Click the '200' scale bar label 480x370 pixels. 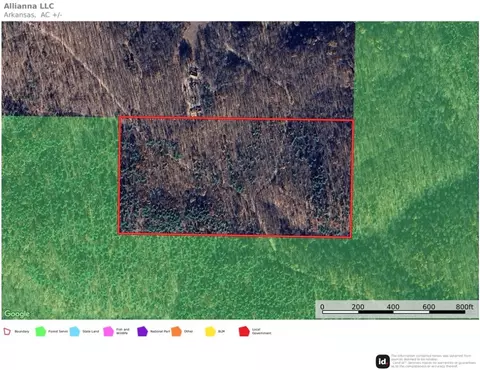point(358,307)
